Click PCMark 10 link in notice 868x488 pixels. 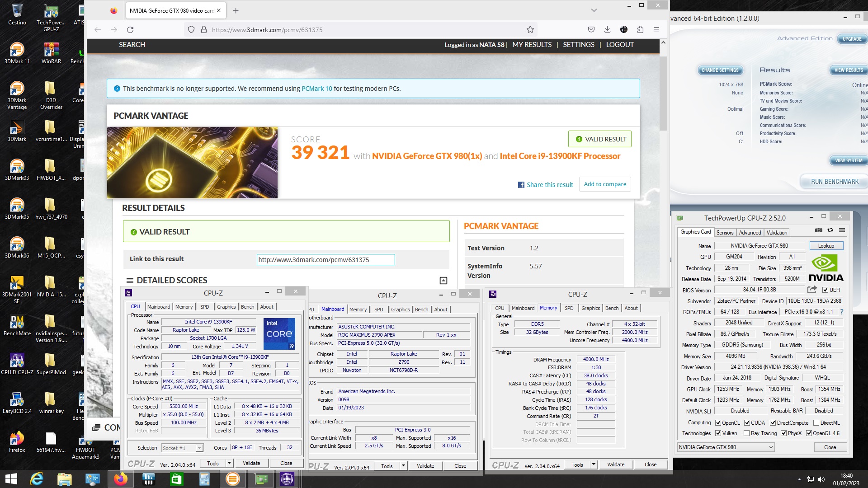point(316,89)
